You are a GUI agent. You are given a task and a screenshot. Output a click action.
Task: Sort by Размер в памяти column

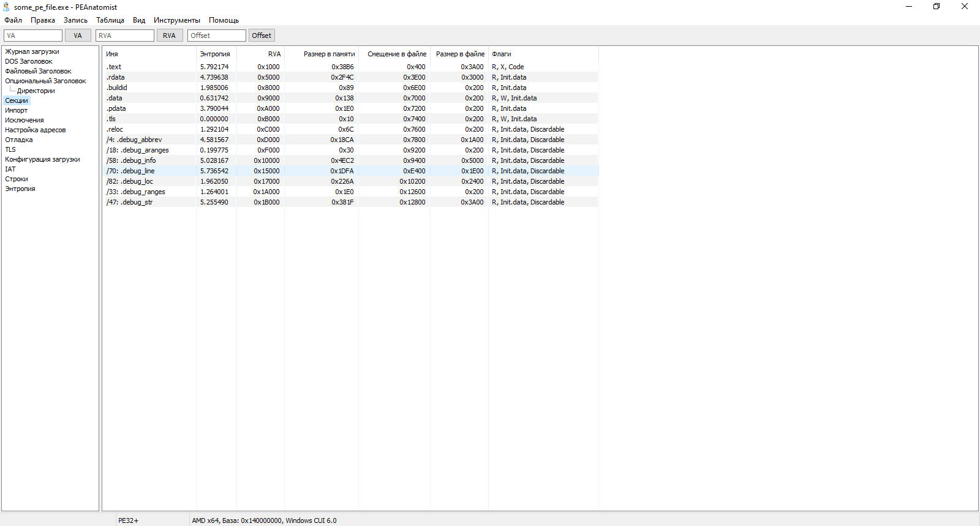[x=329, y=54]
